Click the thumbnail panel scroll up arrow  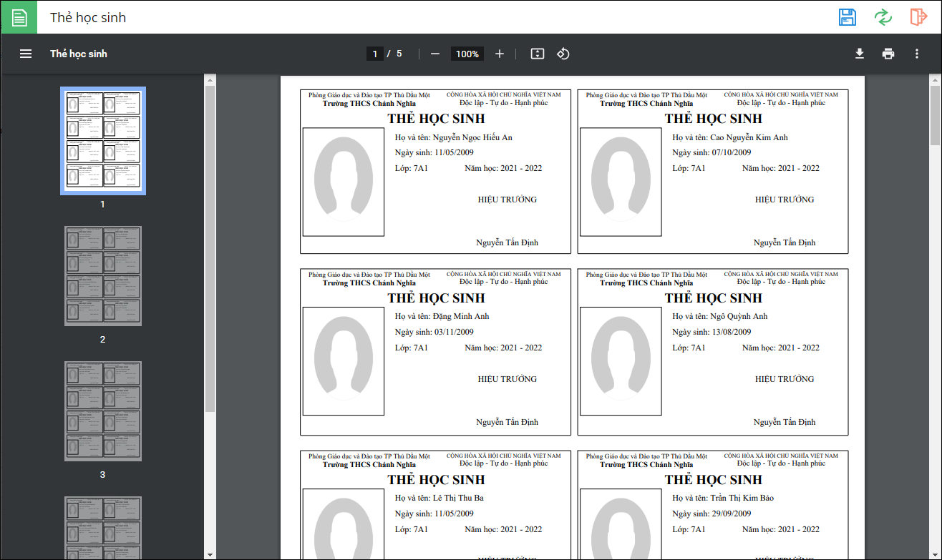coord(210,79)
